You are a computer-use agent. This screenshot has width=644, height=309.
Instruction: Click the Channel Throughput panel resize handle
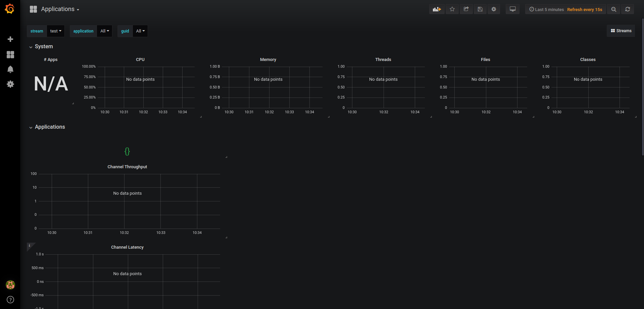(226, 237)
